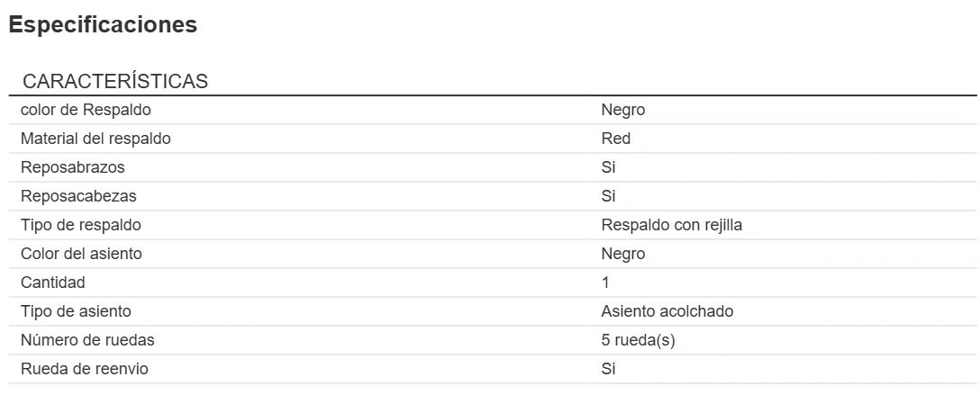Click the quantity value '1'

606,283
